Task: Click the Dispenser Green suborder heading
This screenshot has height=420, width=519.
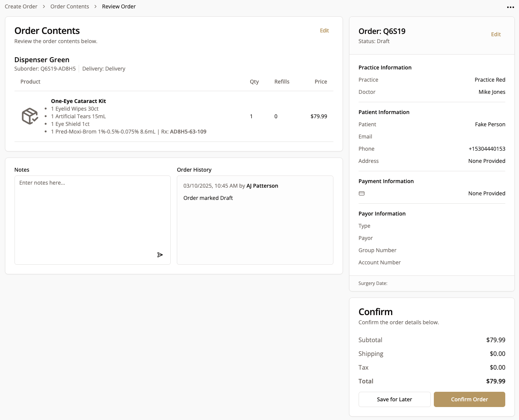Action: pos(42,60)
